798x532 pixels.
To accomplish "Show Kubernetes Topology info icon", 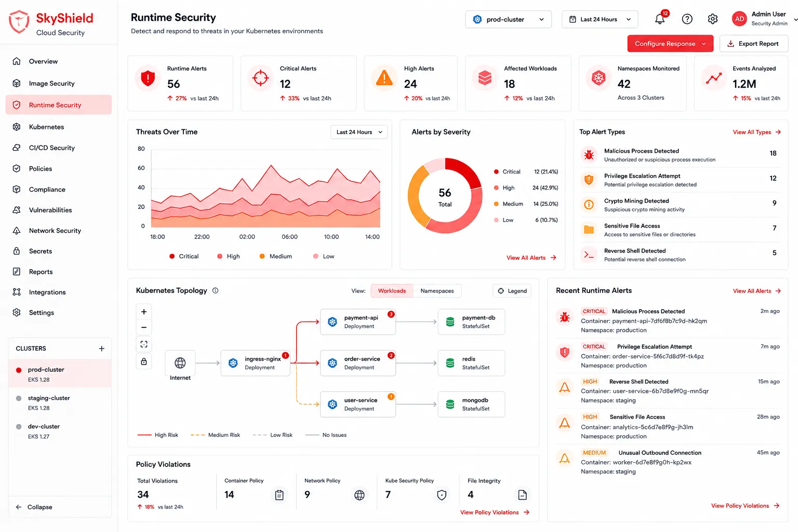I will point(215,290).
